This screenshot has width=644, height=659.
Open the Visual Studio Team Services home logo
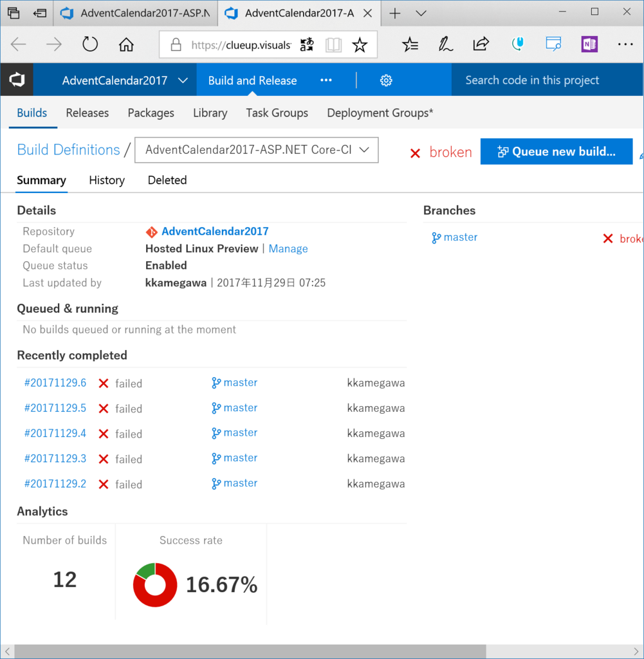tap(17, 80)
